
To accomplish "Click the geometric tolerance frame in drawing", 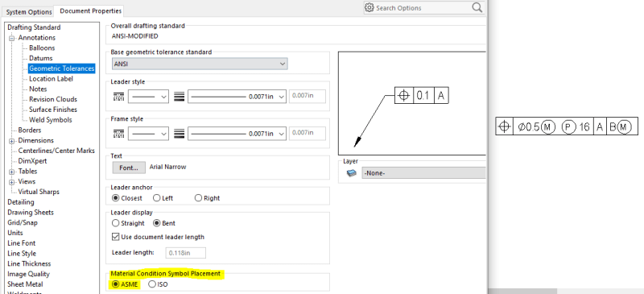I will [x=567, y=127].
